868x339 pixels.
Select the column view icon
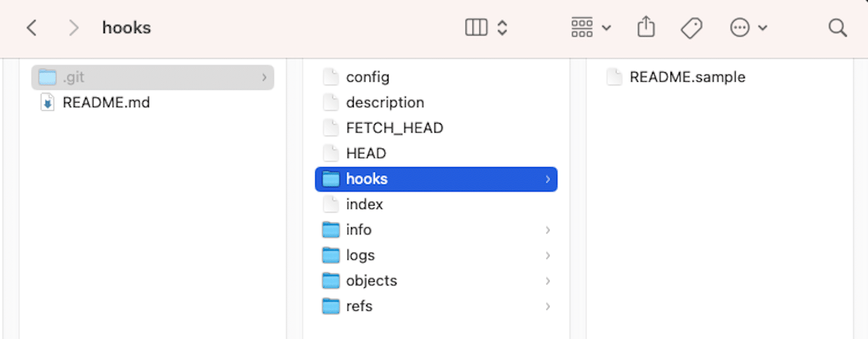476,27
